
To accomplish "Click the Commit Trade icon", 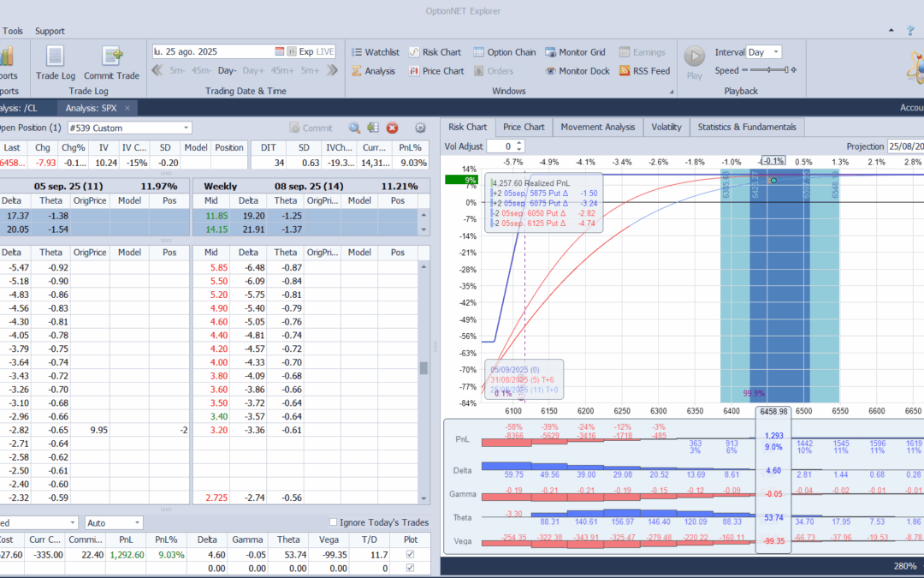I will (112, 57).
